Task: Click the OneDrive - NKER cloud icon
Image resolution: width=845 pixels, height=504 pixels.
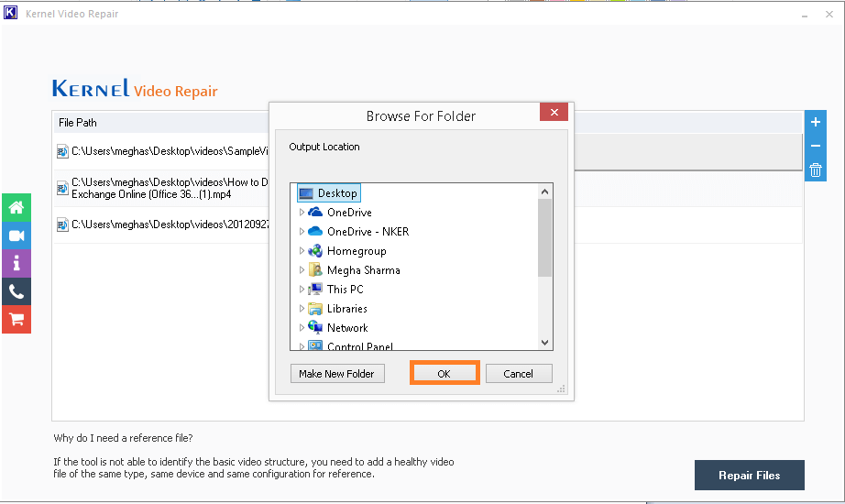Action: click(315, 231)
